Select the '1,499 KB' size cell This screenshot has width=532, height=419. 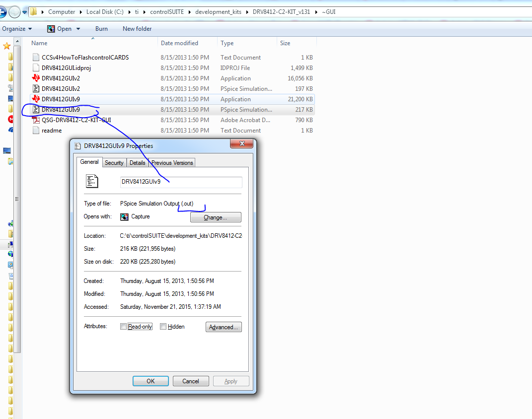(302, 68)
